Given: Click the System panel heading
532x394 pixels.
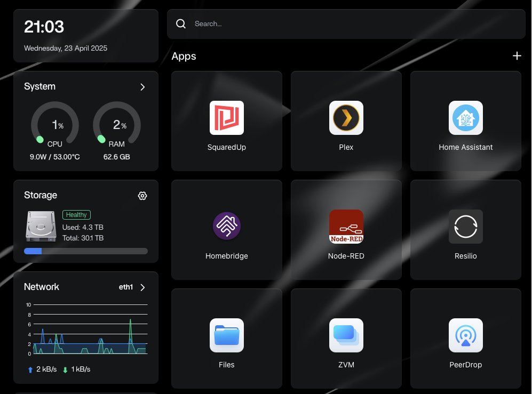Looking at the screenshot, I should 39,86.
